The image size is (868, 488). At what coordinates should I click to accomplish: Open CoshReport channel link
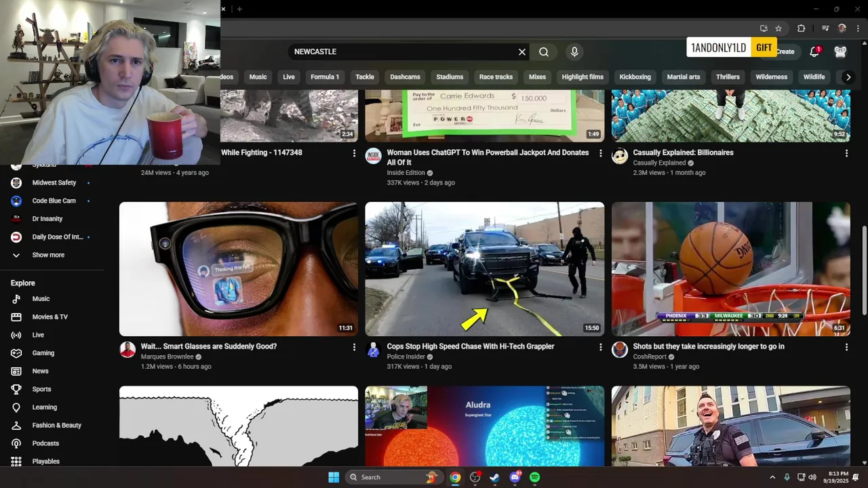tap(650, 357)
